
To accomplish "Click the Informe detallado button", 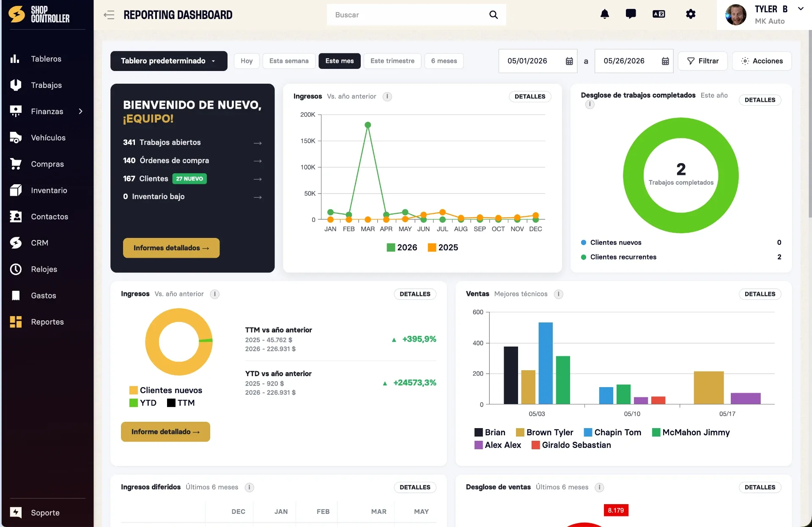I will point(165,432).
